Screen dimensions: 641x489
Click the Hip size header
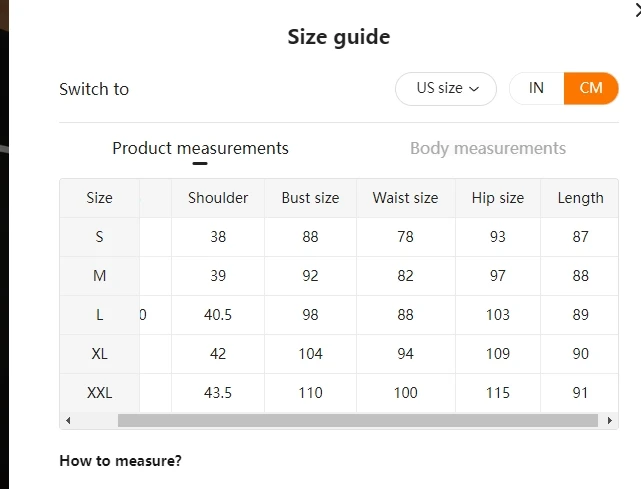[498, 198]
